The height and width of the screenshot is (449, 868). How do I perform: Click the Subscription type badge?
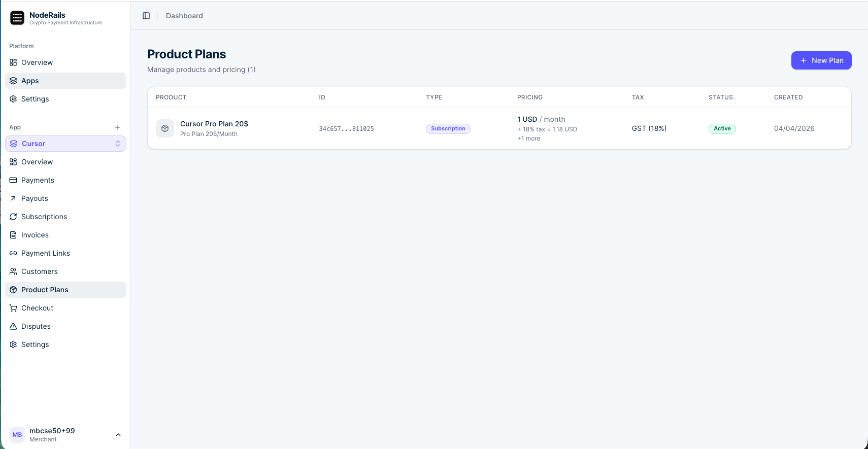click(448, 129)
